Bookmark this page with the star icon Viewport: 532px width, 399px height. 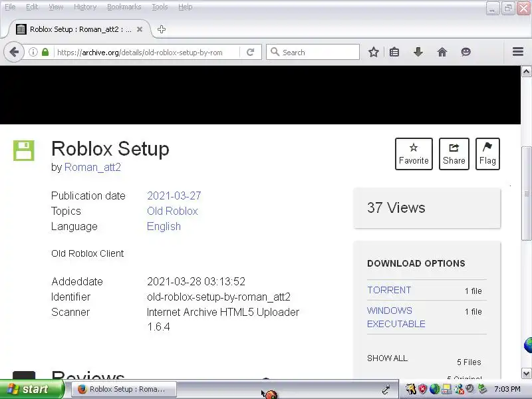pyautogui.click(x=374, y=53)
